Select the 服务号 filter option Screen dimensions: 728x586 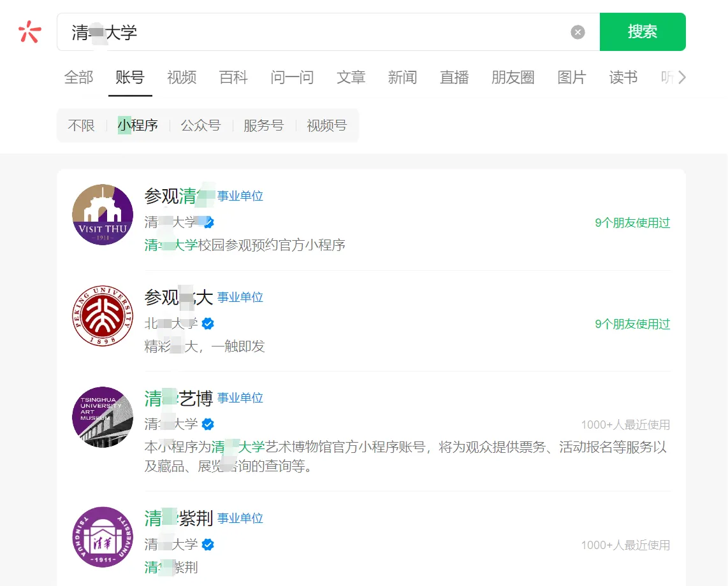click(263, 125)
